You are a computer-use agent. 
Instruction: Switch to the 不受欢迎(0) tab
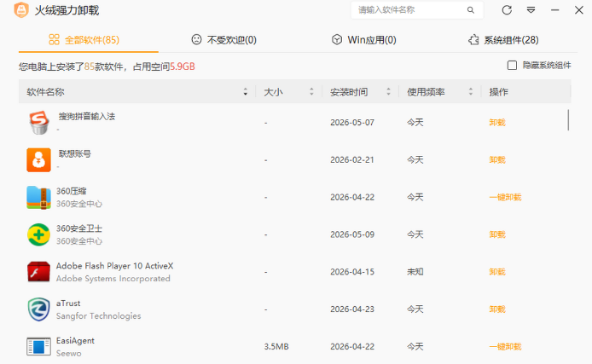tap(223, 39)
